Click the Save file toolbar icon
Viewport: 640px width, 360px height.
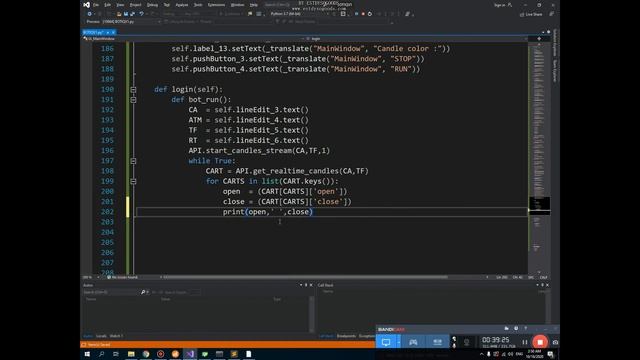coord(126,14)
